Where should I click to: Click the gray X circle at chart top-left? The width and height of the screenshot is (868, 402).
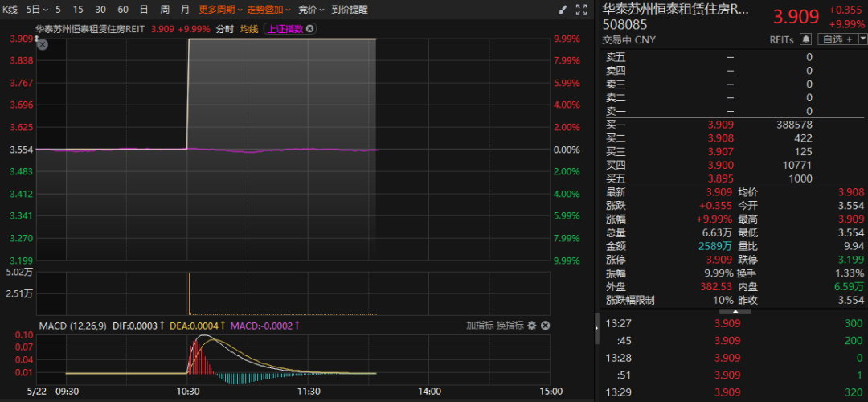(x=43, y=45)
